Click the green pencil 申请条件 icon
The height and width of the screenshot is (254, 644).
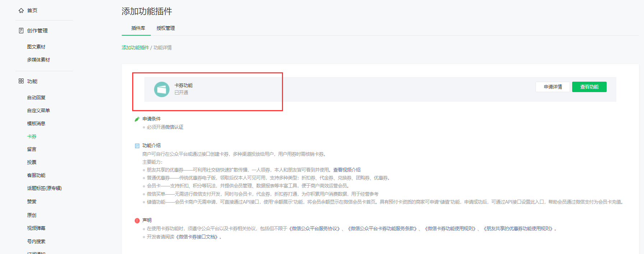coord(137,119)
